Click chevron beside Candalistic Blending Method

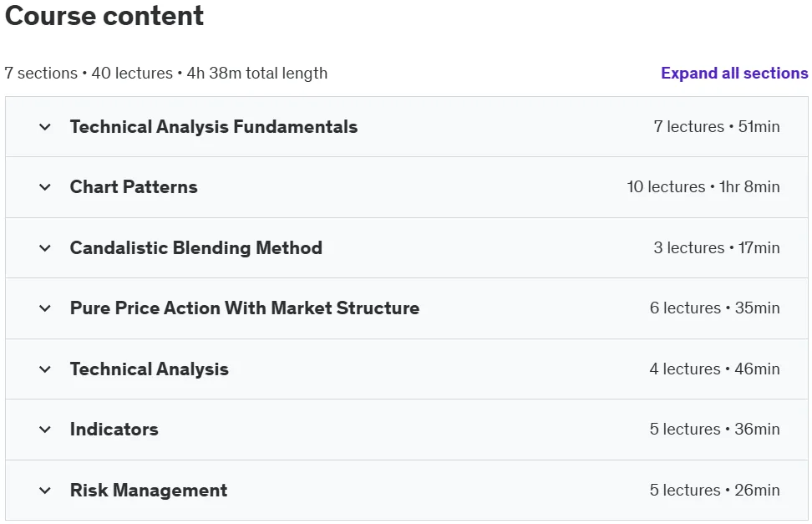pyautogui.click(x=45, y=248)
